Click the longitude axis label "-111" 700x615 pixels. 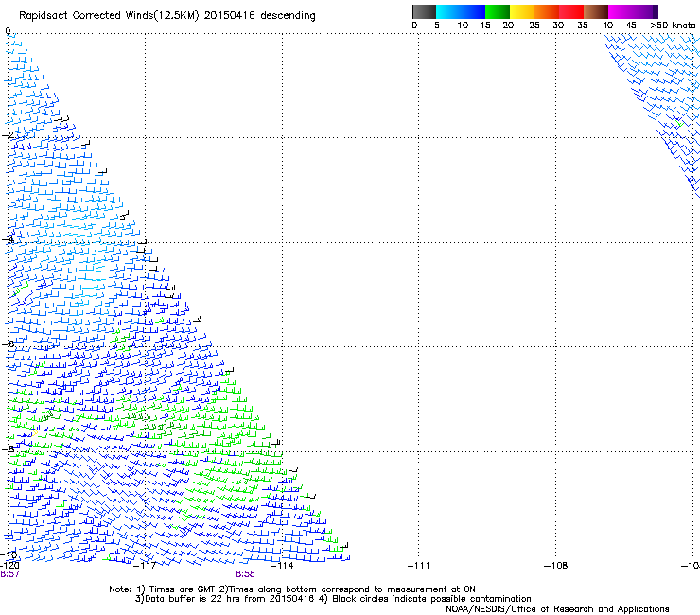[x=418, y=566]
